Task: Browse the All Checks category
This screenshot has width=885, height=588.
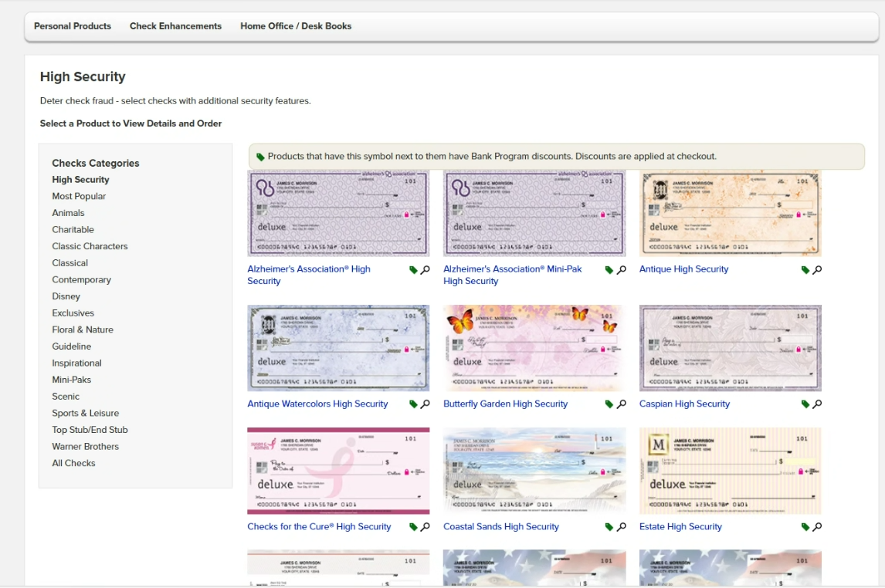Action: pyautogui.click(x=73, y=464)
